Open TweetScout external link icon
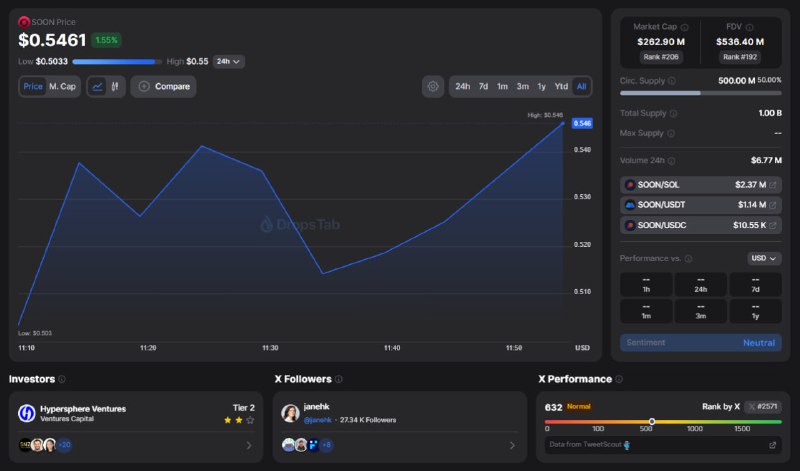 [x=772, y=445]
